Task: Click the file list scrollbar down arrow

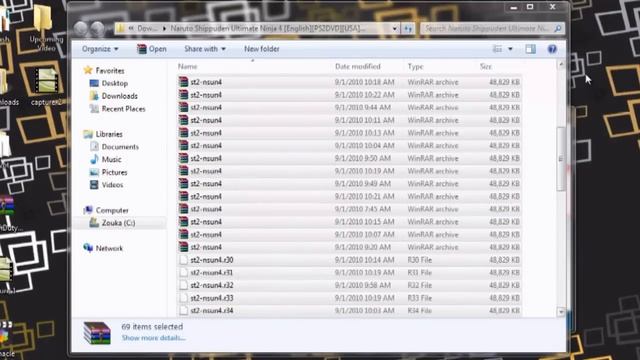Action: (x=561, y=312)
